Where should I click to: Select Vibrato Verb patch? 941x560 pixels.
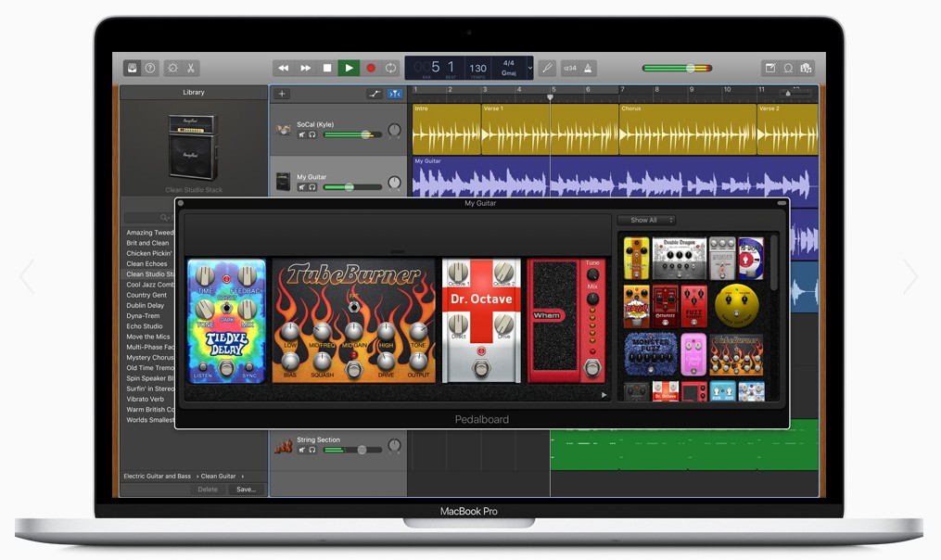[146, 400]
